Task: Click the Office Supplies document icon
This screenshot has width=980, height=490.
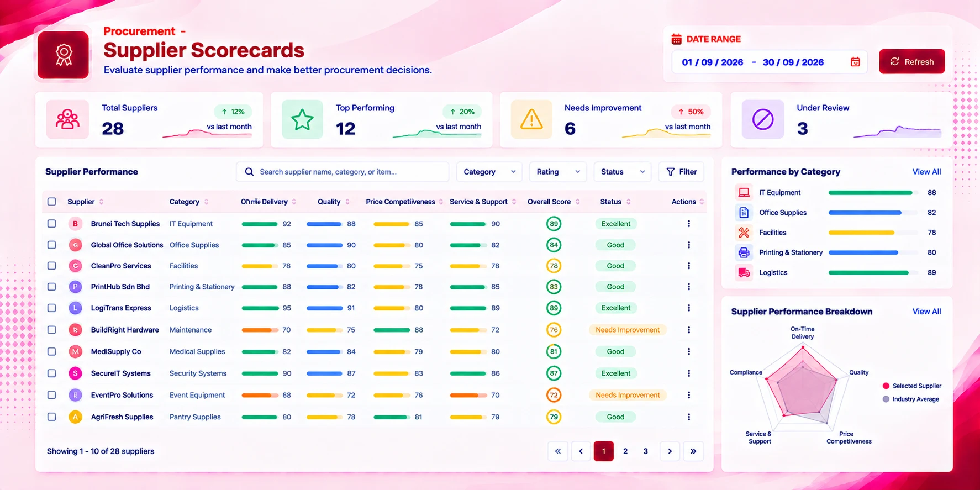Action: (x=744, y=213)
